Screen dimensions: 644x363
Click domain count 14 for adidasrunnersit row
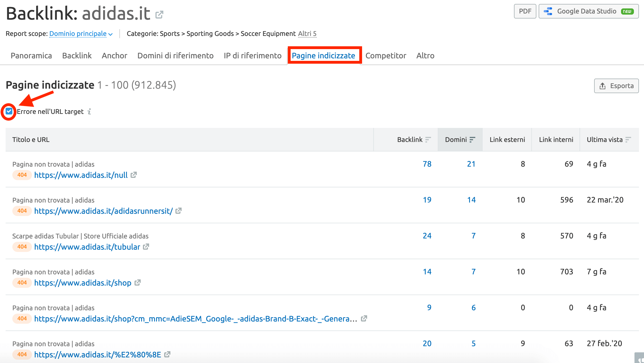coord(471,200)
